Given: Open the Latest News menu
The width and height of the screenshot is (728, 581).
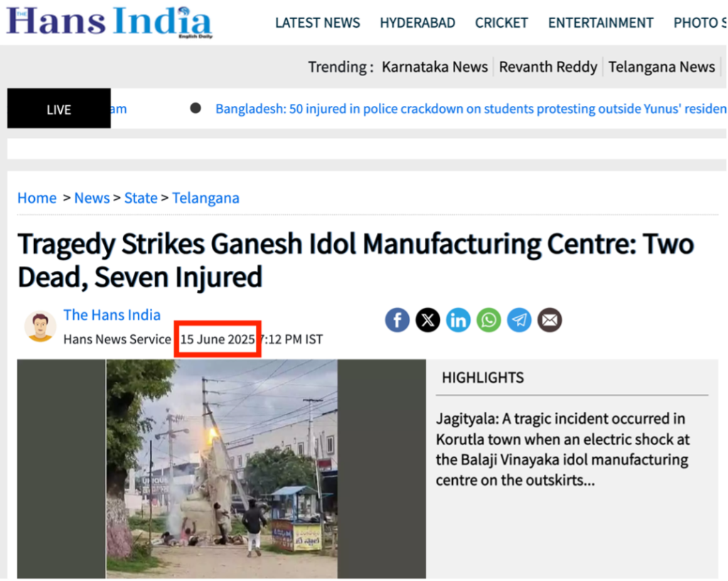Looking at the screenshot, I should pyautogui.click(x=318, y=23).
